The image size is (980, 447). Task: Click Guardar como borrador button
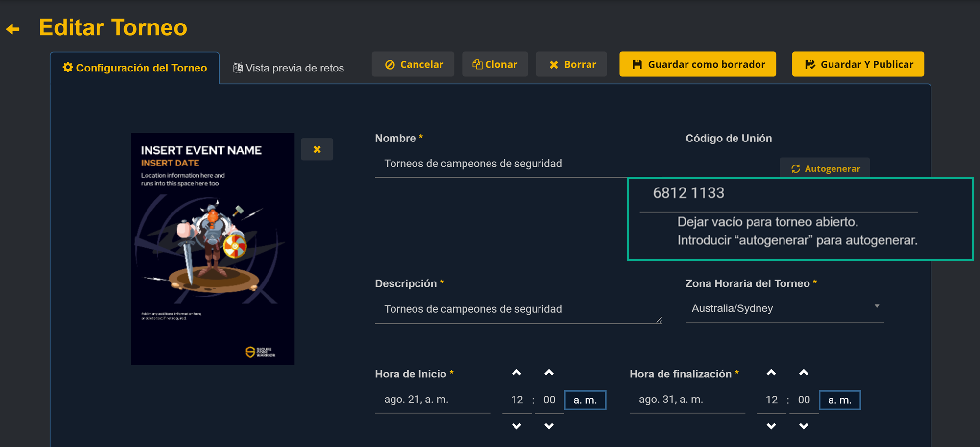pyautogui.click(x=697, y=65)
